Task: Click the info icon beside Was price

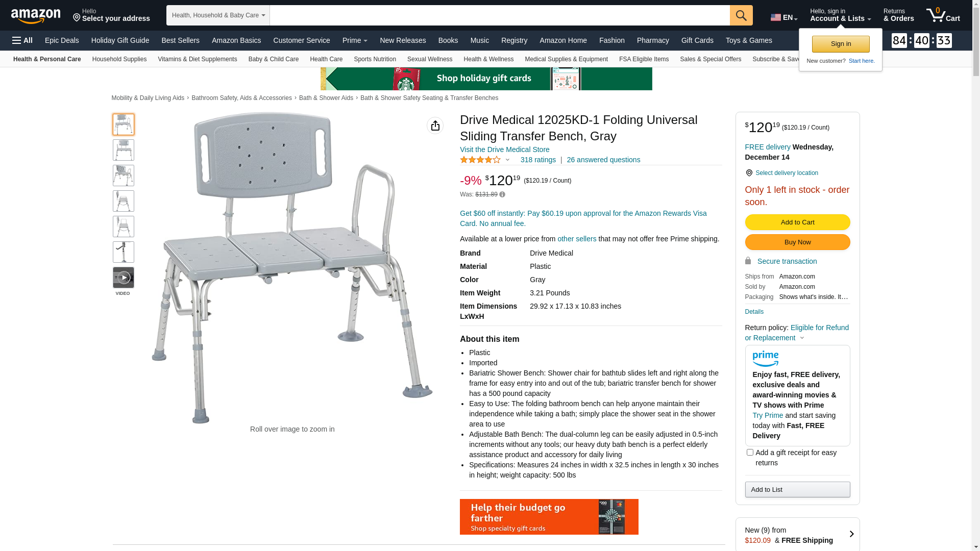Action: (x=502, y=194)
